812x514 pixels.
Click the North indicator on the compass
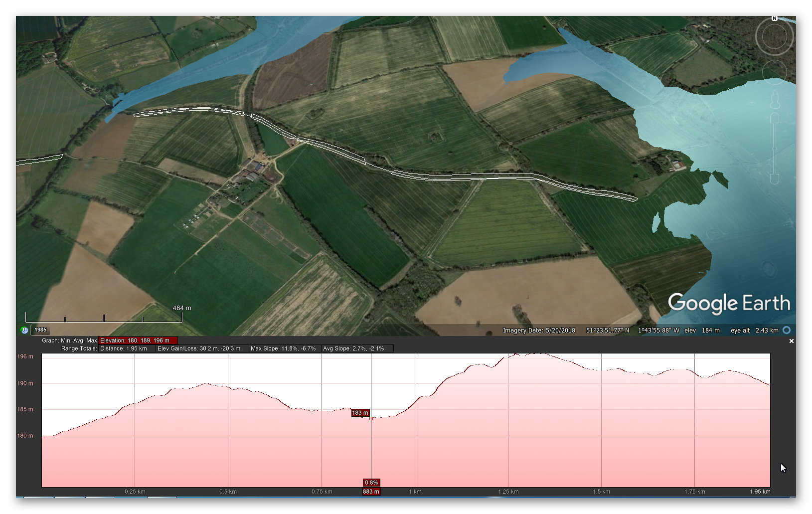(x=775, y=18)
